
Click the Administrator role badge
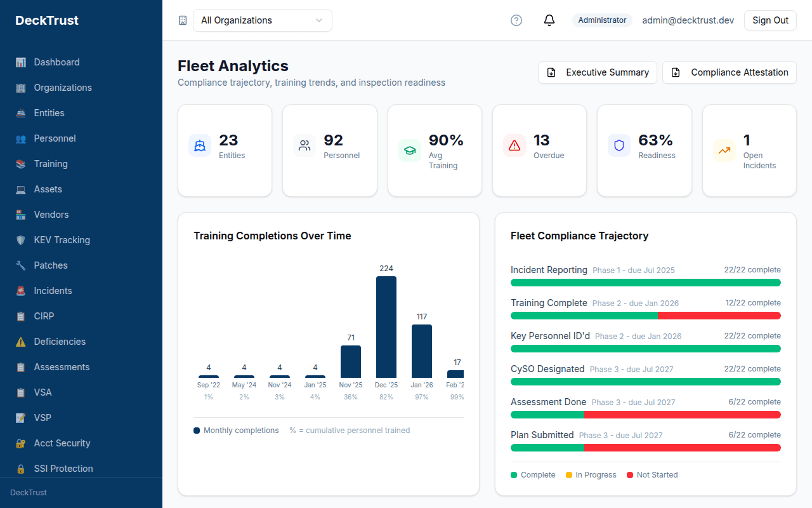point(602,20)
